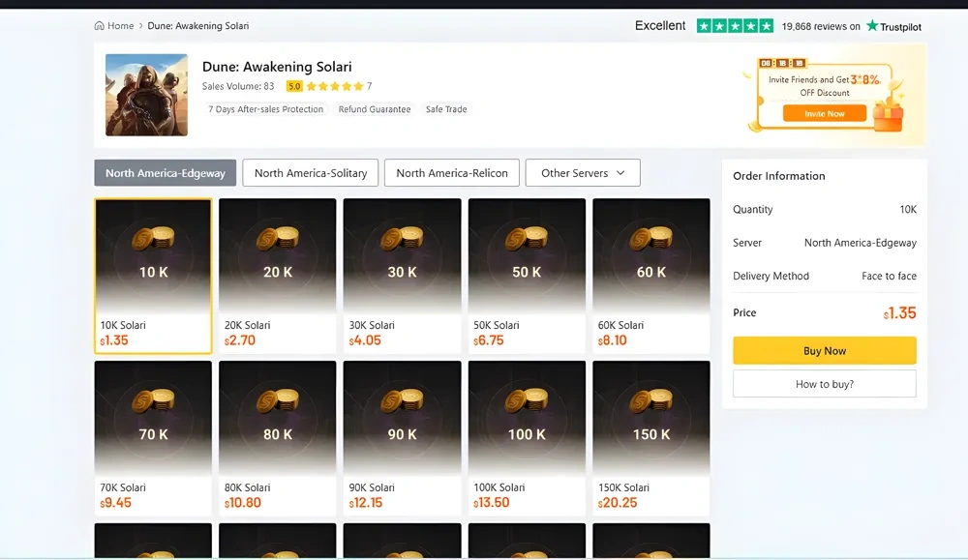Click the green Trustpilot rating stars
Viewport: 968px width, 560px height.
(x=735, y=26)
